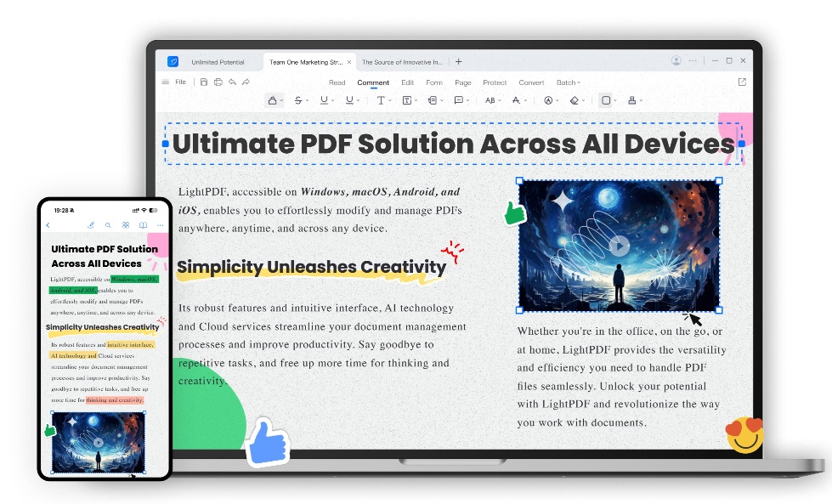Open the File menu
This screenshot has height=504, width=832.
click(x=180, y=82)
